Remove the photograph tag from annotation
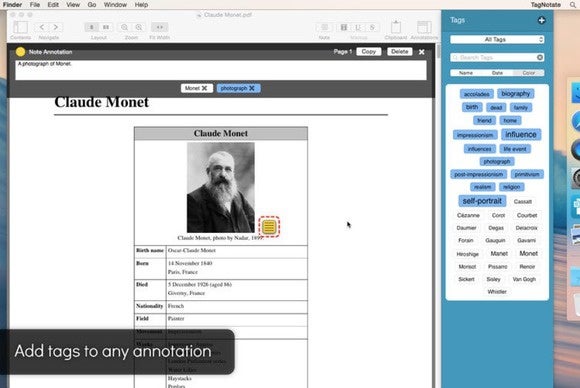 (252, 88)
